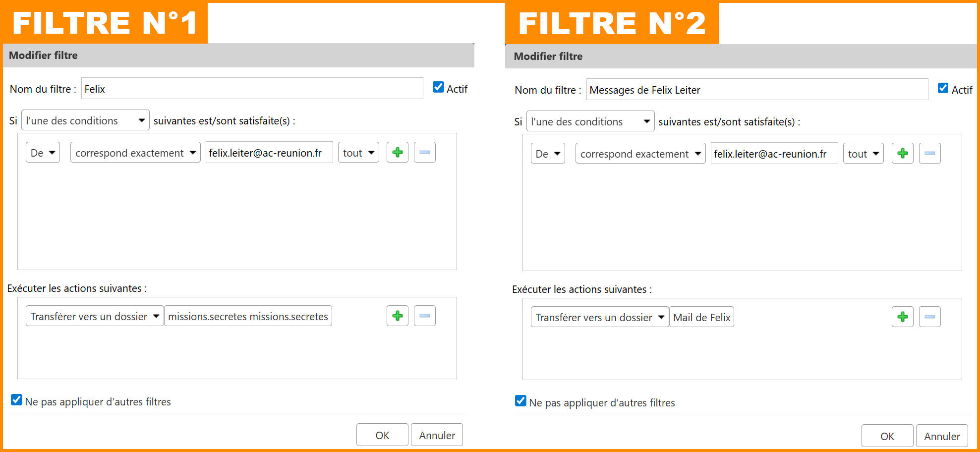Add a condition in Filtre N°2
This screenshot has height=452, width=980.
902,154
